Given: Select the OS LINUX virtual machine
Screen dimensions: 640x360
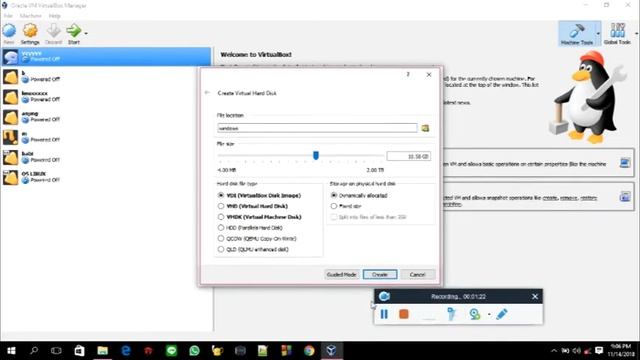Looking at the screenshot, I should (x=106, y=178).
